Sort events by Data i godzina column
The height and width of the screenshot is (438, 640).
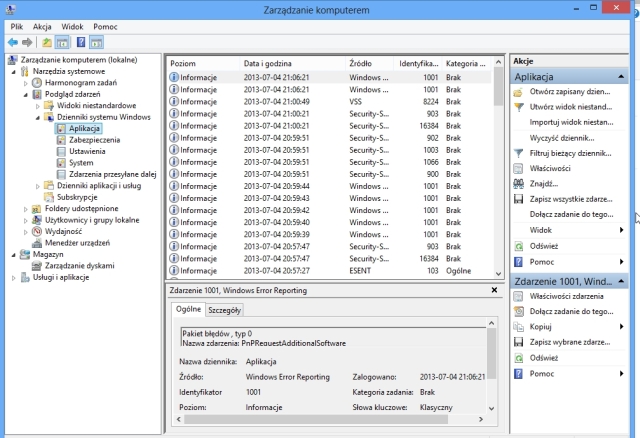267,63
